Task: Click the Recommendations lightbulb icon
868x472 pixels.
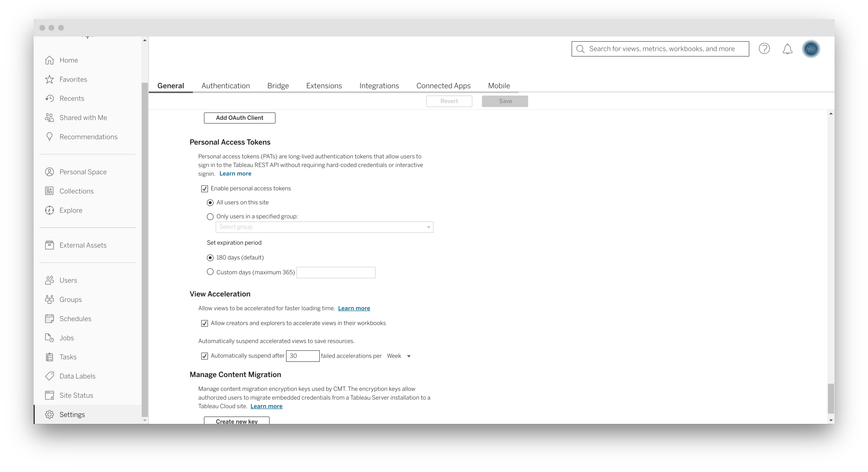Action: tap(50, 137)
